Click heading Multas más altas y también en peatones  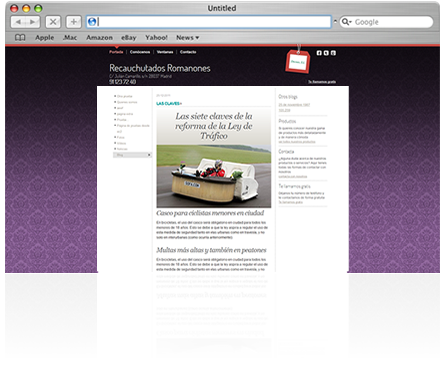(211, 250)
